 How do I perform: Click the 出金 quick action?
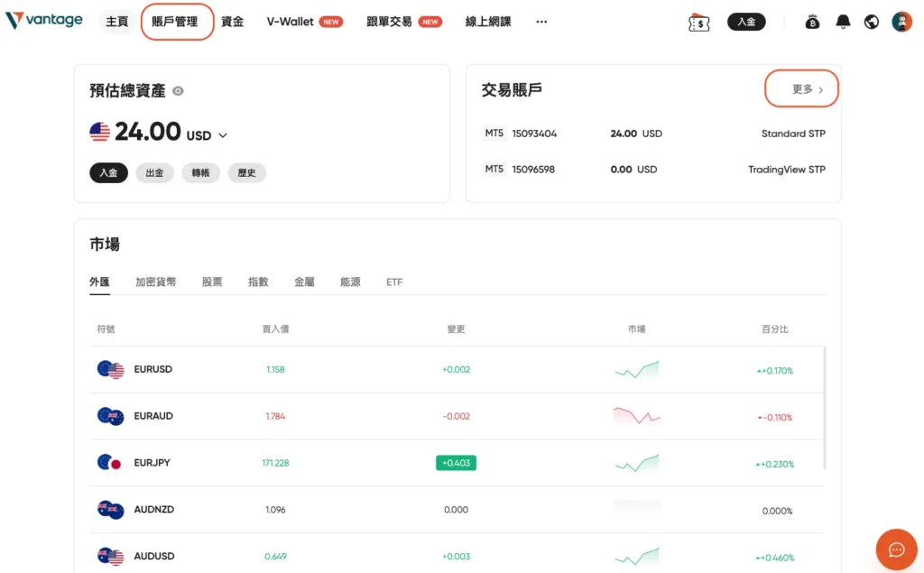[x=154, y=172]
